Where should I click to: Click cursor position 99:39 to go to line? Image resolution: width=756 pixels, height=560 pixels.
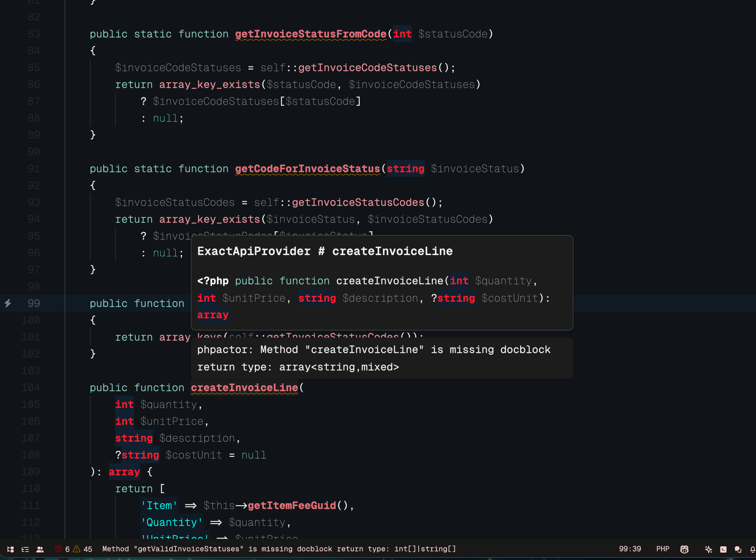pos(630,549)
